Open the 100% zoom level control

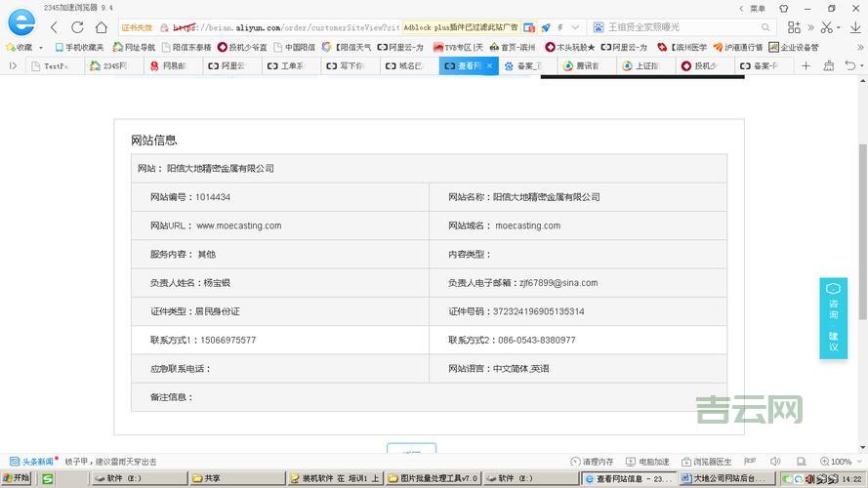pos(836,462)
